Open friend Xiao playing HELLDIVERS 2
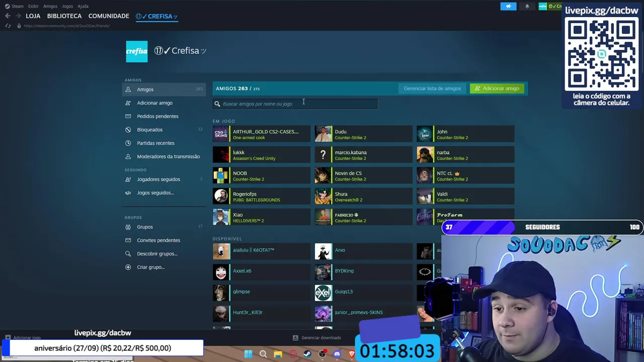 [x=262, y=217]
